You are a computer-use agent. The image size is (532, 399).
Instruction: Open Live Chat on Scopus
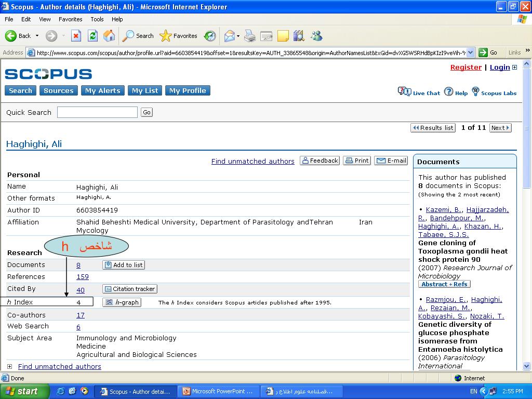(x=419, y=92)
